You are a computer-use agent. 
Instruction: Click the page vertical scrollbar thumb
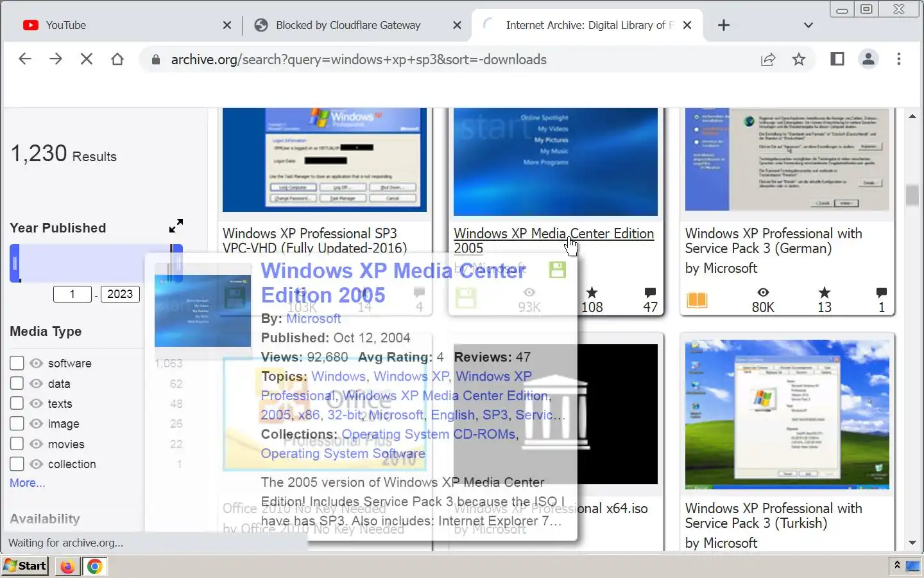point(912,195)
